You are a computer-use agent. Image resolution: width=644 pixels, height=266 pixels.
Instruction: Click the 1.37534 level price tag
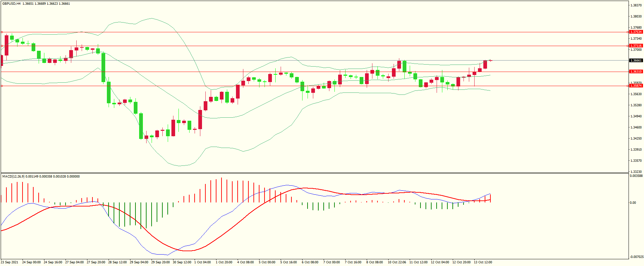(636, 32)
